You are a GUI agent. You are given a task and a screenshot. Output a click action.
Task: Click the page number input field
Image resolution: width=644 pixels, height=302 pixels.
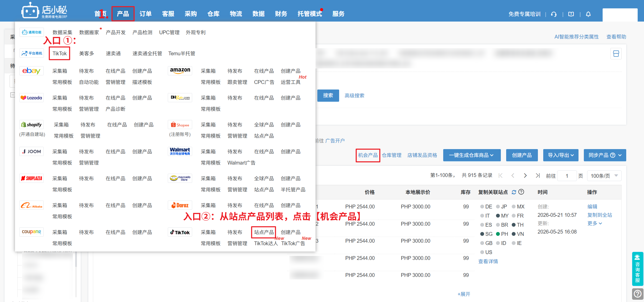pos(567,176)
